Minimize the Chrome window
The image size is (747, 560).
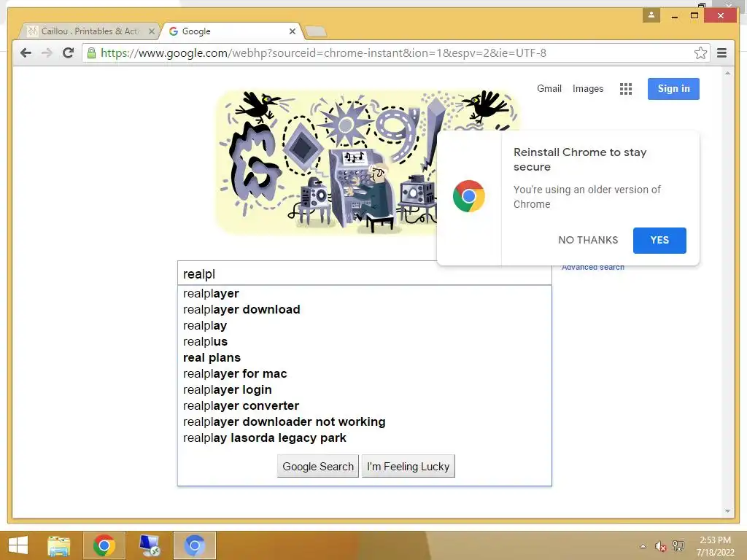[x=675, y=16]
